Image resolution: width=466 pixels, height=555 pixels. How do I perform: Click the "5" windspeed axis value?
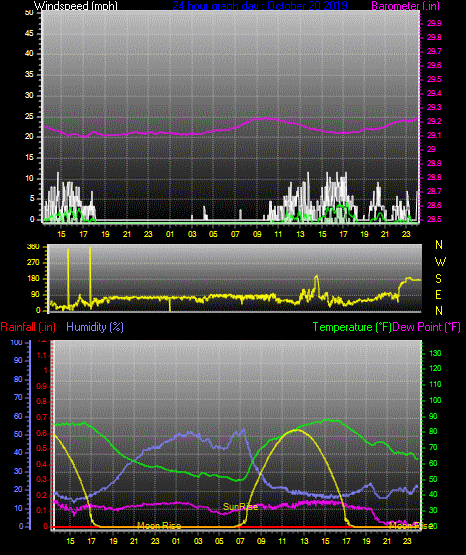[x=32, y=199]
